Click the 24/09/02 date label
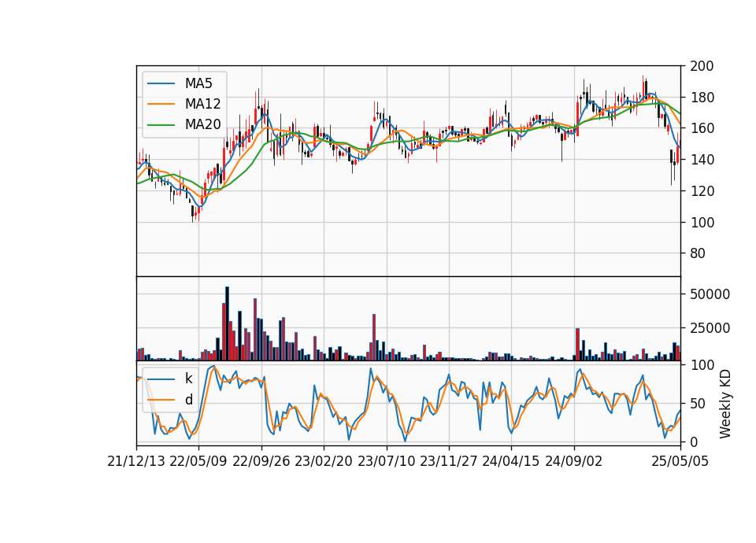The height and width of the screenshot is (543, 756). pos(574,462)
